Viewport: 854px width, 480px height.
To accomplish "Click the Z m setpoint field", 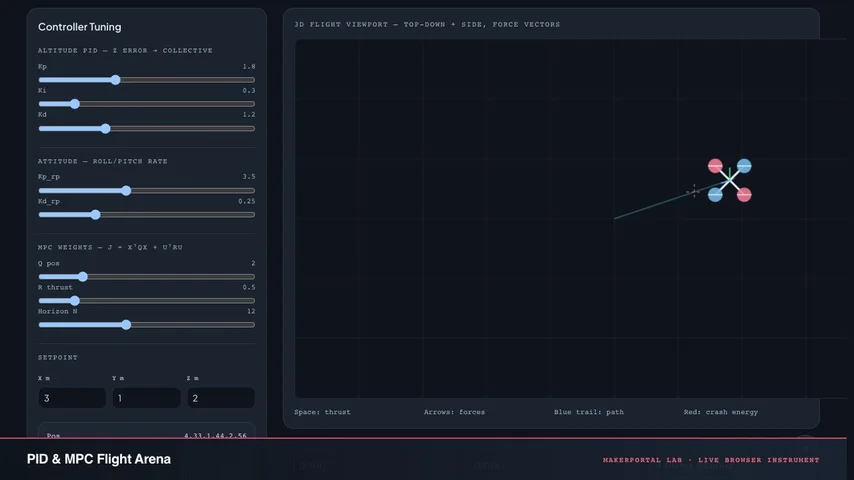I will [221, 398].
